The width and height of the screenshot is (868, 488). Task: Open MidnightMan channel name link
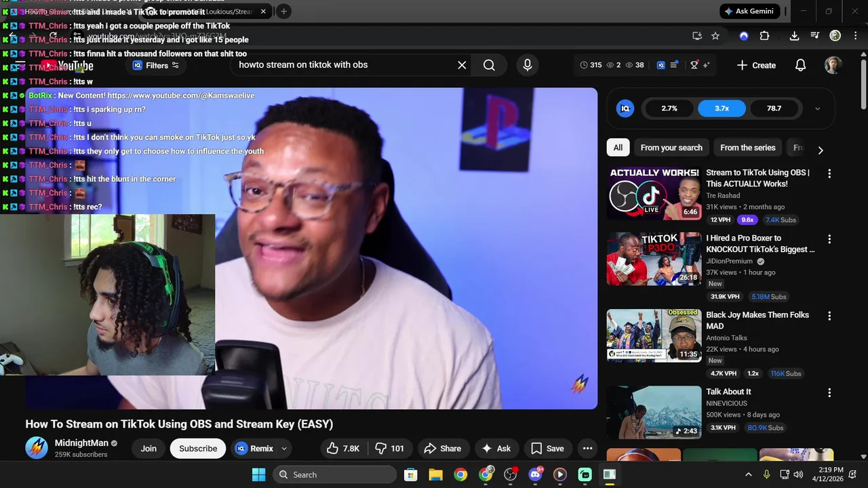[81, 443]
